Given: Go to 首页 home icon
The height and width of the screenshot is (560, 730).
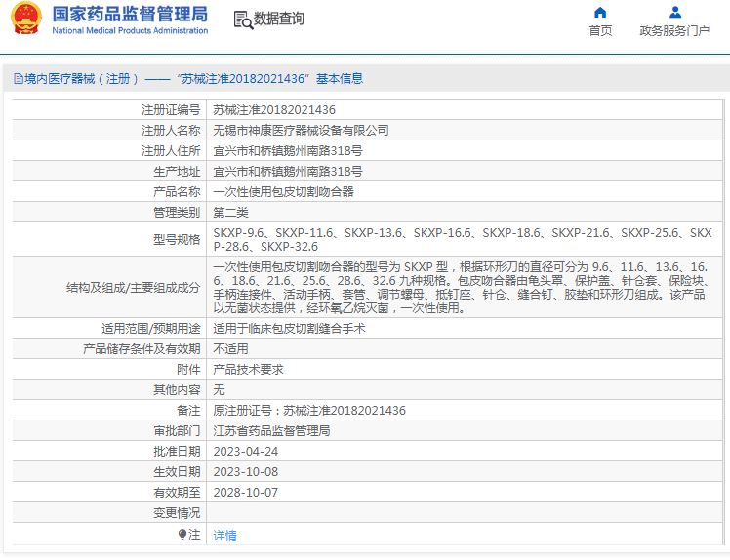Looking at the screenshot, I should pyautogui.click(x=600, y=12).
